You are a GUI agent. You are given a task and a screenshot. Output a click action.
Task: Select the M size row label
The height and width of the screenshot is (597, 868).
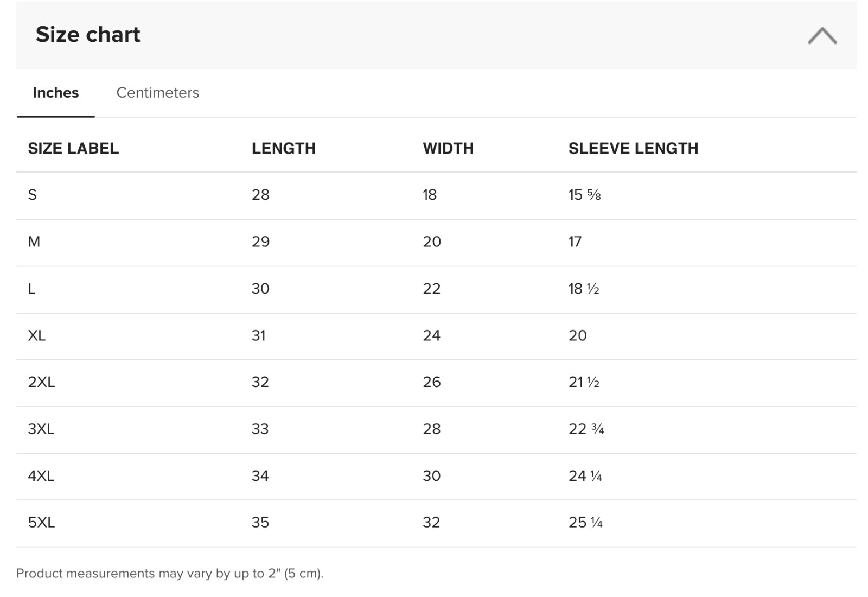[x=34, y=242]
